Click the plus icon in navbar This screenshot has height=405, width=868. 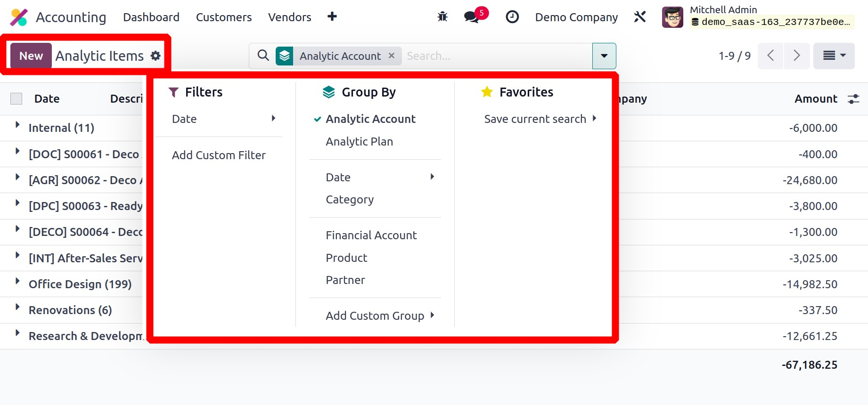(x=332, y=16)
